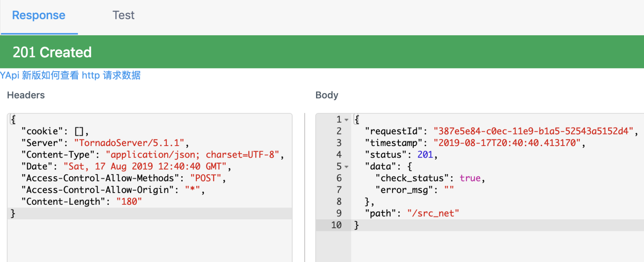Click line number 10 in Body gutter
This screenshot has width=644, height=262.
click(x=336, y=225)
